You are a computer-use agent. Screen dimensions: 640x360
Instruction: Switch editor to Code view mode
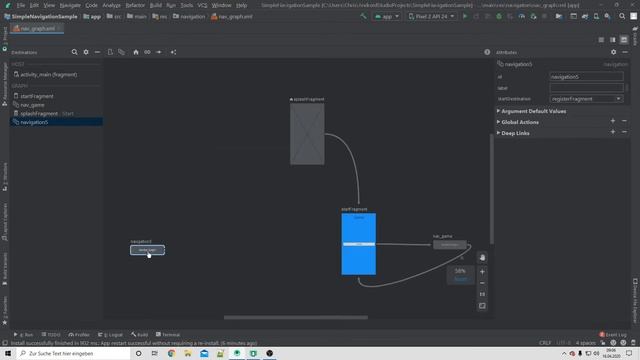pos(601,40)
